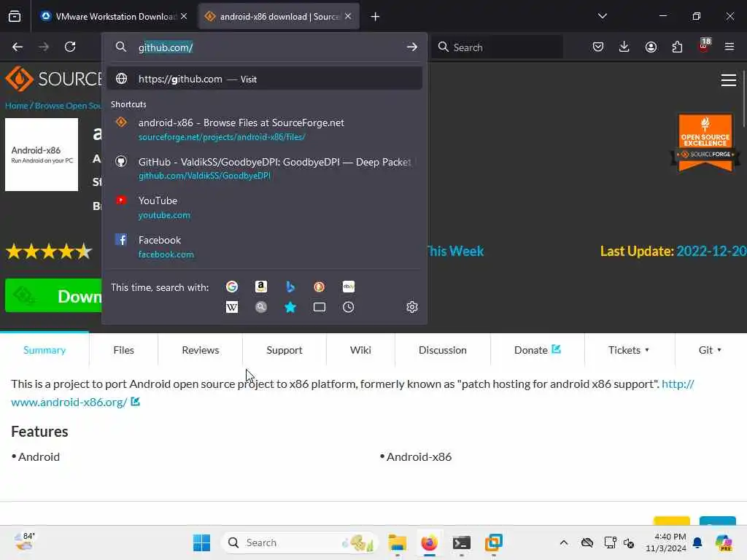The height and width of the screenshot is (560, 747).
Task: Click the Firefox Search box
Action: (498, 47)
